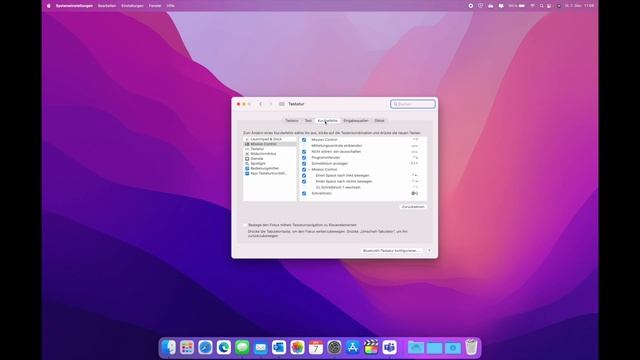The width and height of the screenshot is (640, 360).
Task: Open Messages from the Dock
Action: coord(242,347)
